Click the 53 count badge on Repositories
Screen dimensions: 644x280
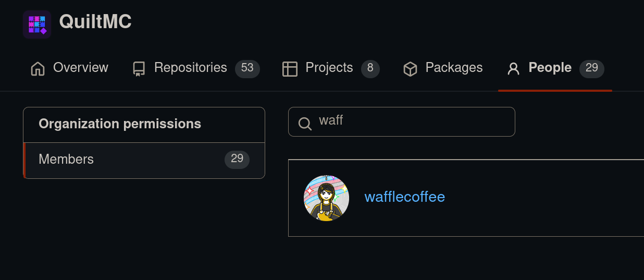(x=247, y=68)
